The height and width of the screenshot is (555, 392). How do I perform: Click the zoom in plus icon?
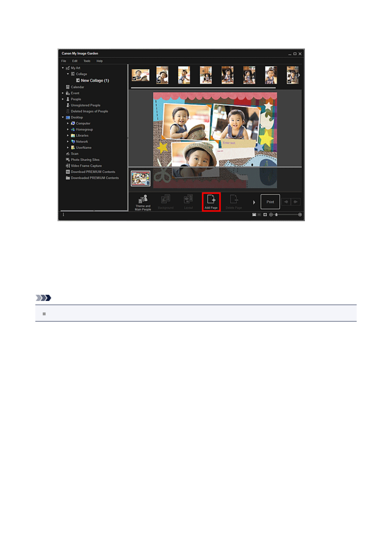(x=300, y=215)
